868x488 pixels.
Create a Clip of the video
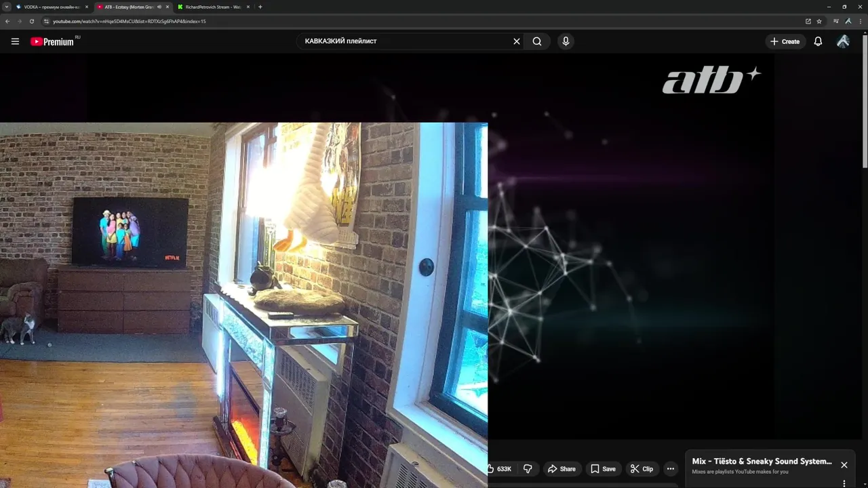pos(642,468)
